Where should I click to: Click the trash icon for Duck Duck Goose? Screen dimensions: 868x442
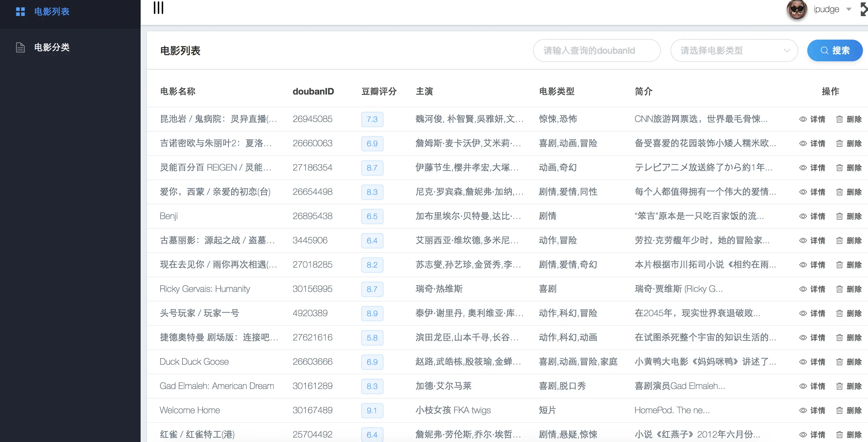(x=839, y=362)
